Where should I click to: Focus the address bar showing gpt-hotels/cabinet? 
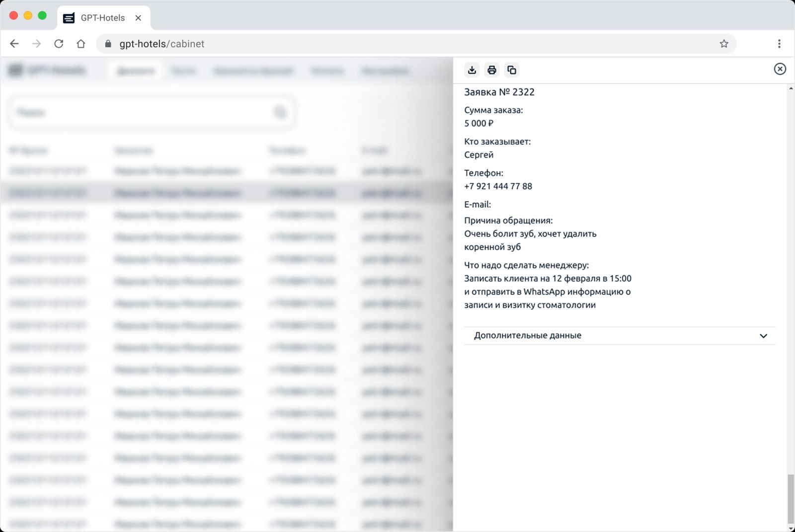[x=397, y=44]
